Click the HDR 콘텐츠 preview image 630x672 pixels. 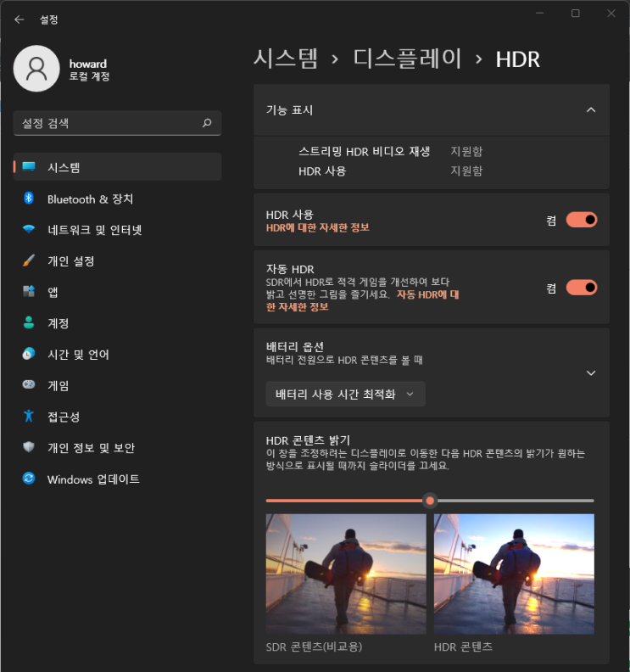(x=514, y=574)
